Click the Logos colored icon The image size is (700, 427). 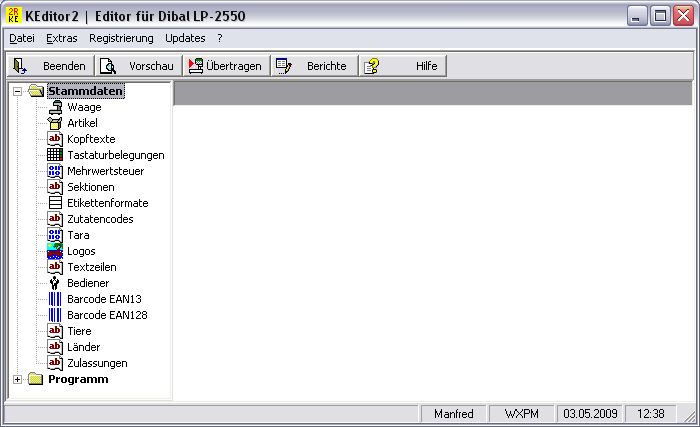[55, 251]
